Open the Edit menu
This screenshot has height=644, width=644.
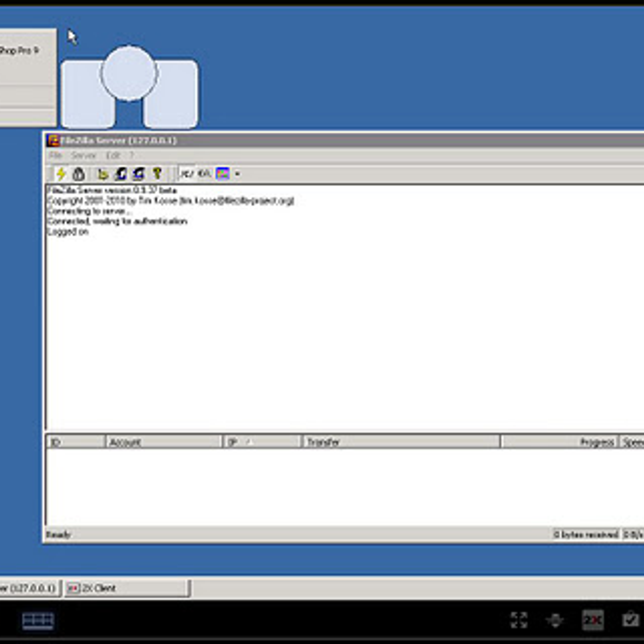point(113,155)
